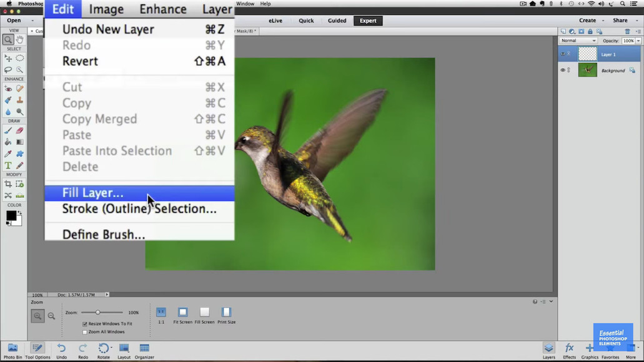The height and width of the screenshot is (362, 644).
Task: Select the Crop tool
Action: (x=8, y=184)
